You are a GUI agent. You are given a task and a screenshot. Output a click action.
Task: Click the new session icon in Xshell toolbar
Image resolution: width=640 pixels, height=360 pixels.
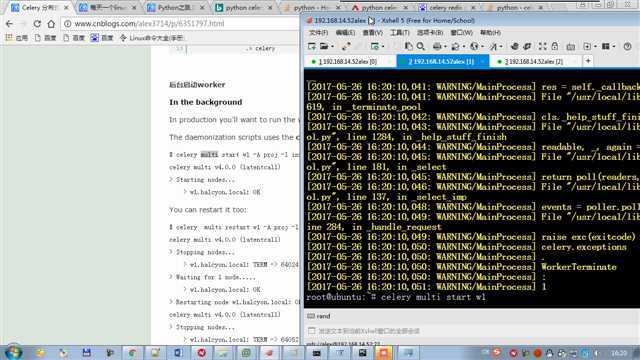(312, 47)
